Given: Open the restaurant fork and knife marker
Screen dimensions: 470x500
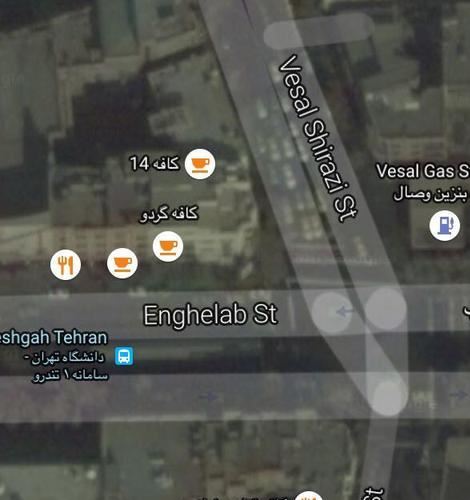Looking at the screenshot, I should [66, 265].
